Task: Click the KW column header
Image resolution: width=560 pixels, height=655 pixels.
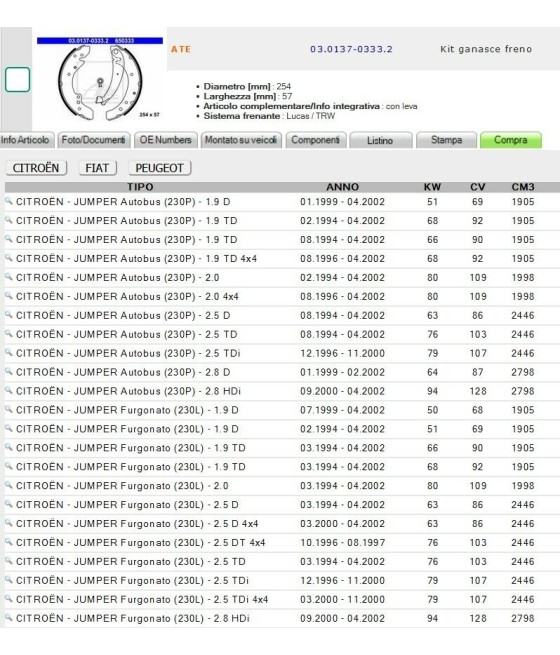Action: tap(432, 187)
